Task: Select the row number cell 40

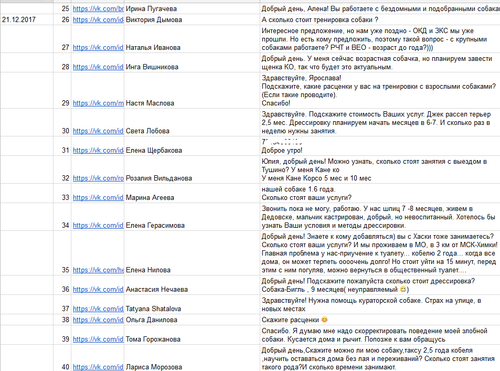Action: pyautogui.click(x=62, y=358)
